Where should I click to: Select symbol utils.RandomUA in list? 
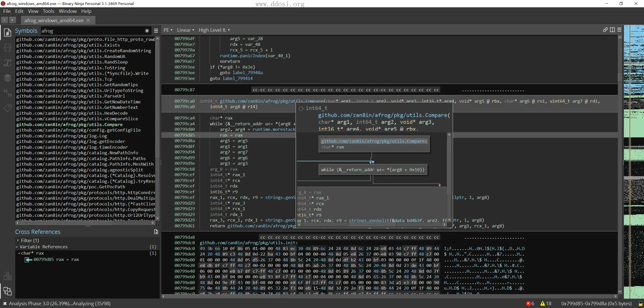71,56
